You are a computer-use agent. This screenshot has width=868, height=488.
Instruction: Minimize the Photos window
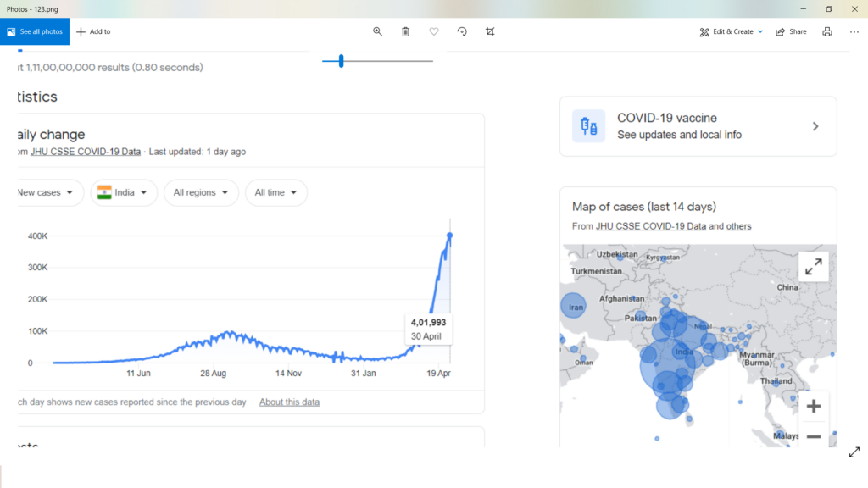(x=804, y=8)
